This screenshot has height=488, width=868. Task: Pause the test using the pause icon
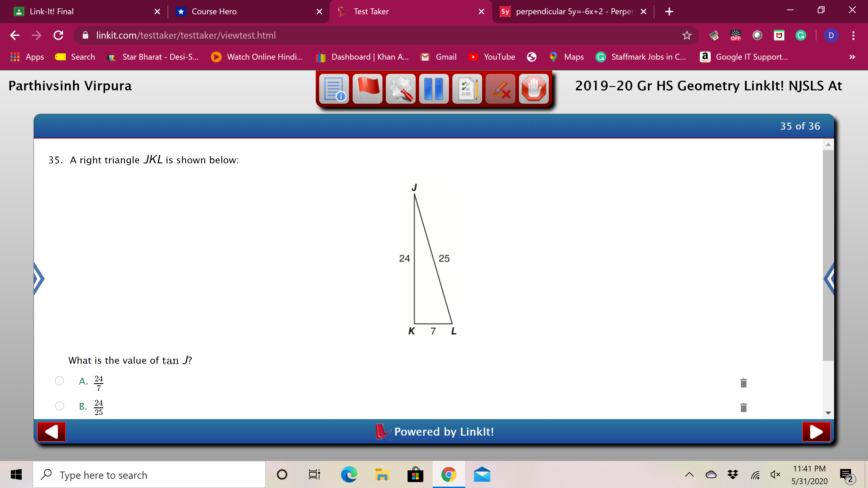[434, 89]
